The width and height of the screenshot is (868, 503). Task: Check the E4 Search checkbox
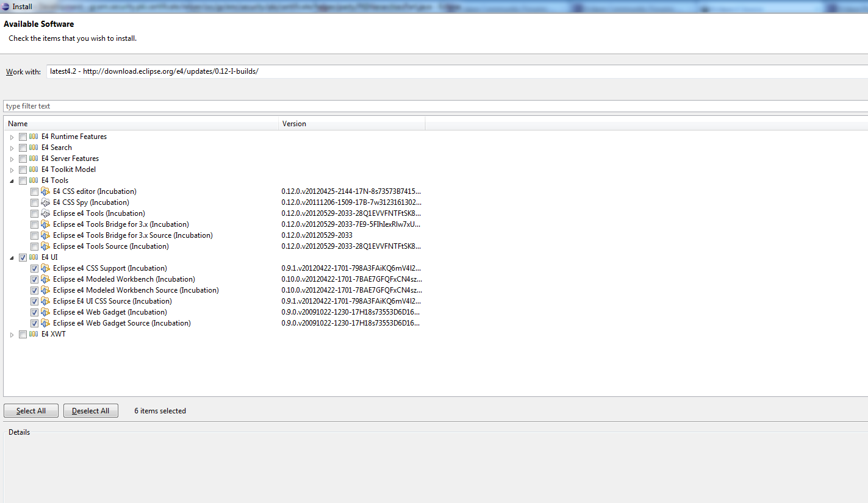pyautogui.click(x=23, y=148)
